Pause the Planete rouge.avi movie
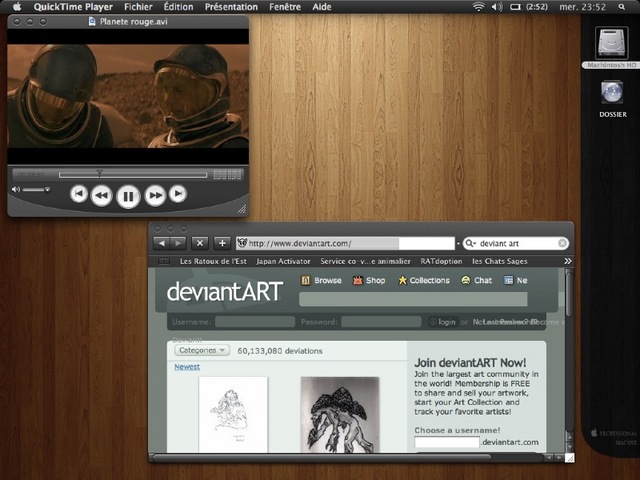Image resolution: width=640 pixels, height=480 pixels. 128,196
